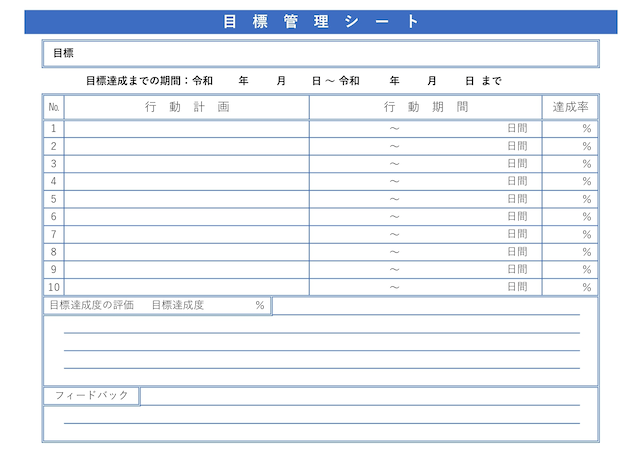The width and height of the screenshot is (640, 452).
Task: Click row number 10 cell
Action: point(54,287)
